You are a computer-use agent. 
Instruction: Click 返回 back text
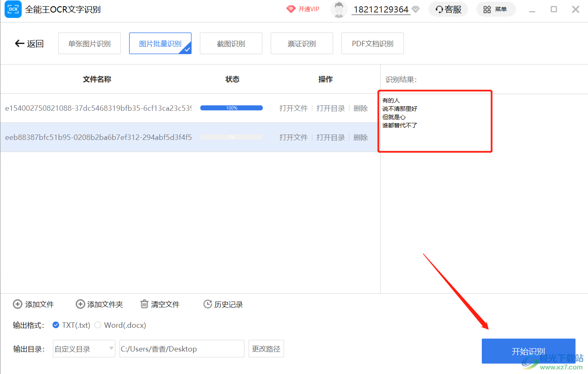(x=35, y=43)
